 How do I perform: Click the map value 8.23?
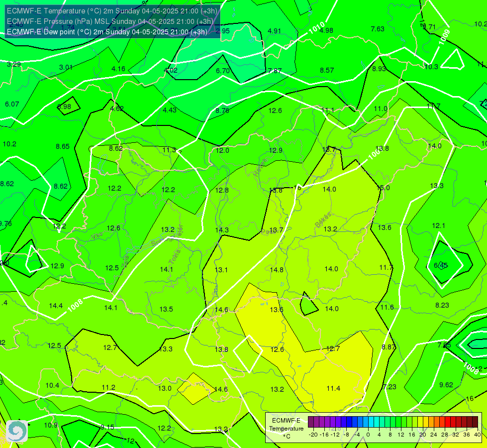pyautogui.click(x=442, y=305)
